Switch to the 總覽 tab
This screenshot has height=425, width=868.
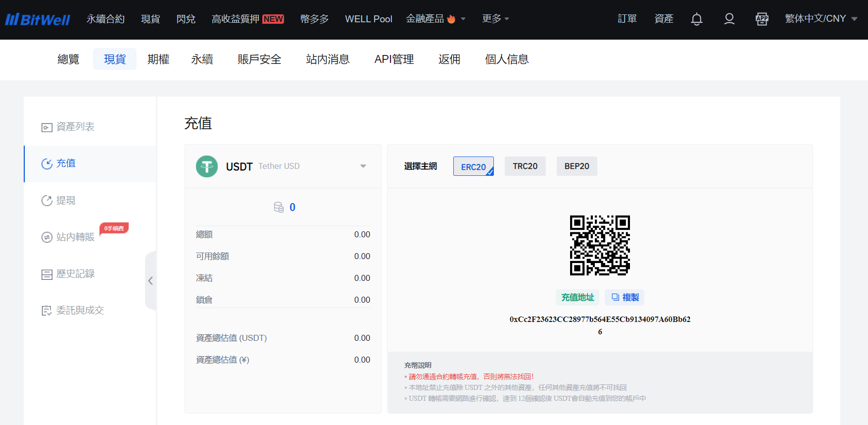[68, 59]
